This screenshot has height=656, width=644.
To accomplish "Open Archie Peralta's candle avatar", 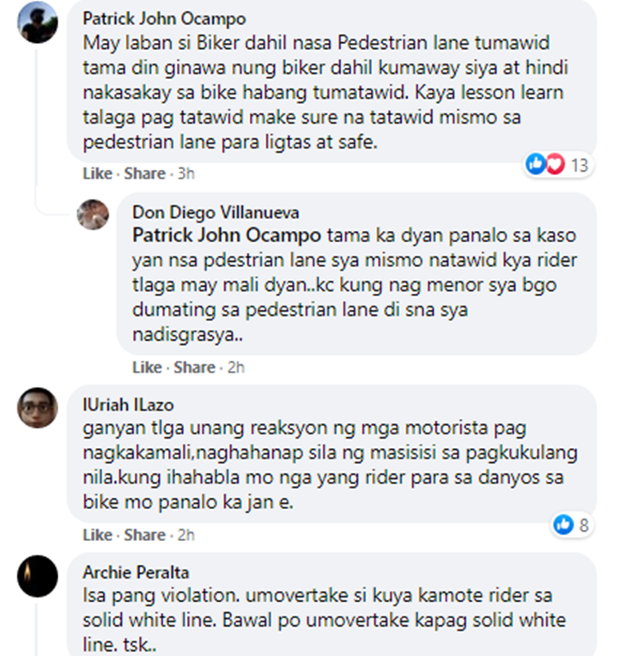I will (x=38, y=576).
